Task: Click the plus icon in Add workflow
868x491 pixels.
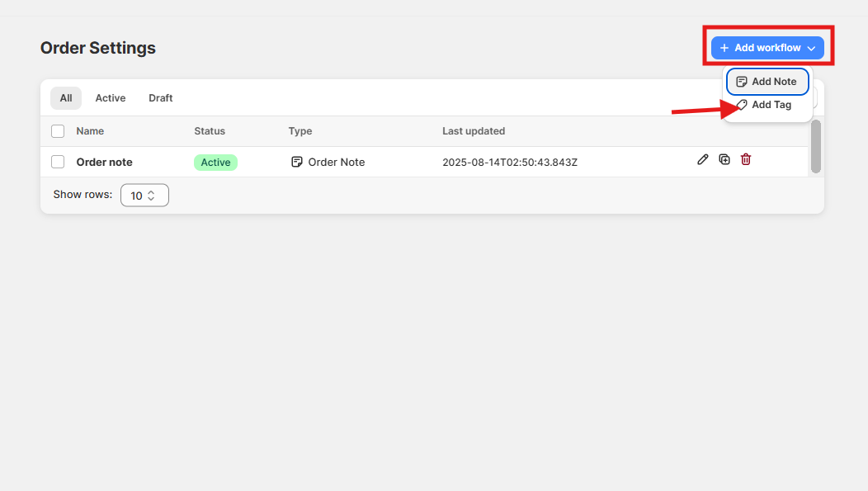Action: (724, 48)
